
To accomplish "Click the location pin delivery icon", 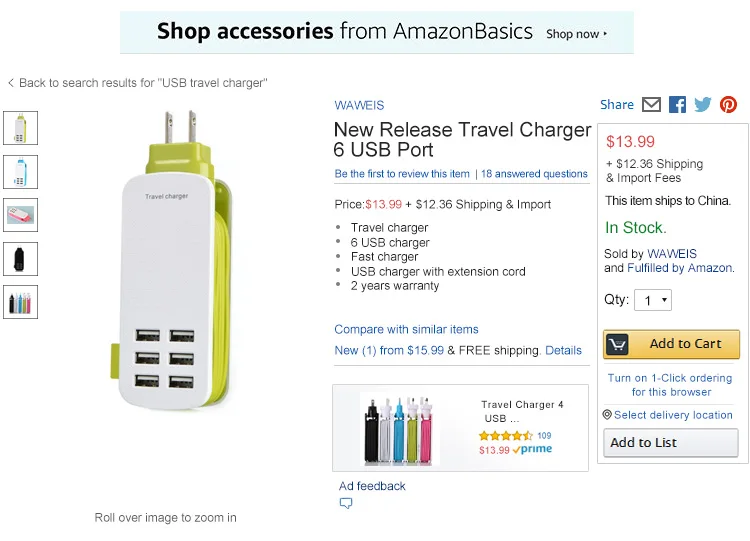I will 607,415.
